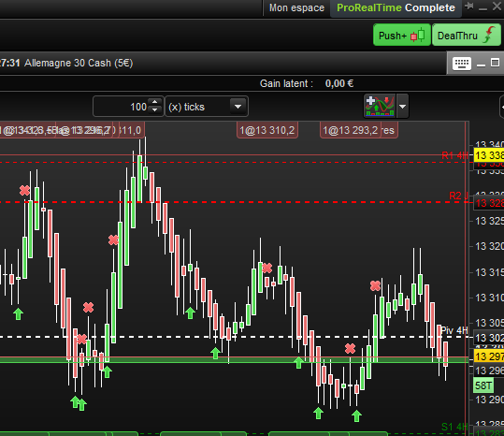
Task: Switch to the ProRealTime Complete tab
Action: [x=396, y=7]
